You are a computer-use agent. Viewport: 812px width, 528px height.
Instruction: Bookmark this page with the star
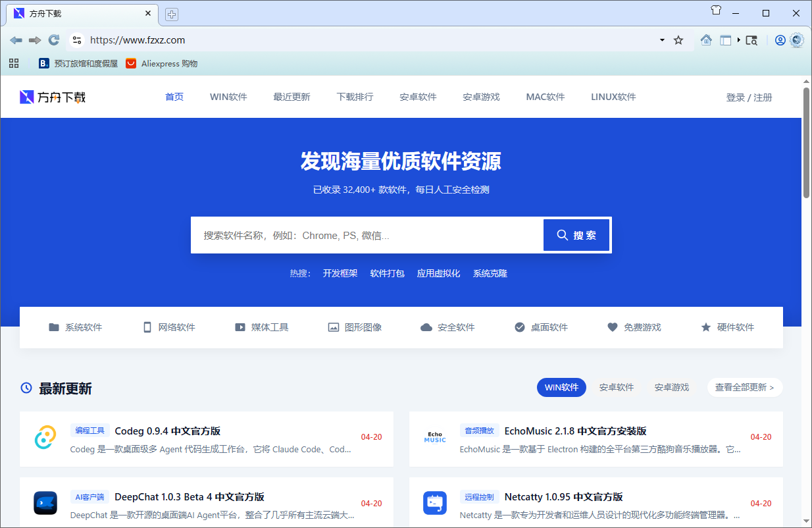point(678,40)
